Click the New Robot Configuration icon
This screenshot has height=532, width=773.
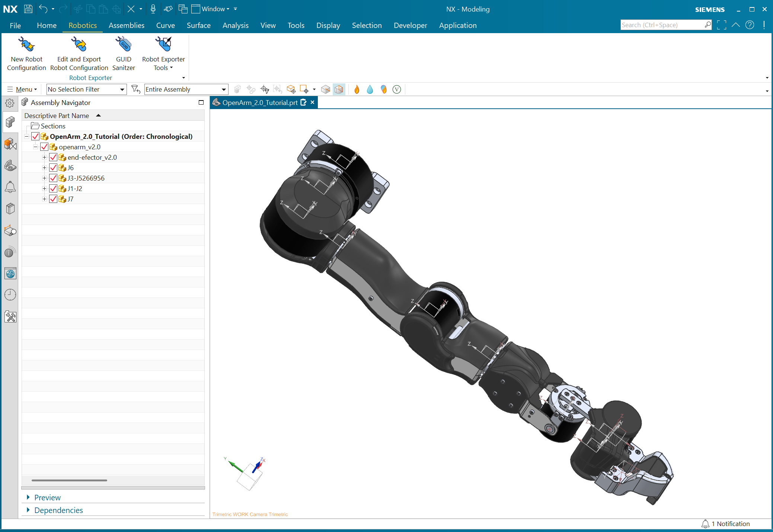coord(26,45)
